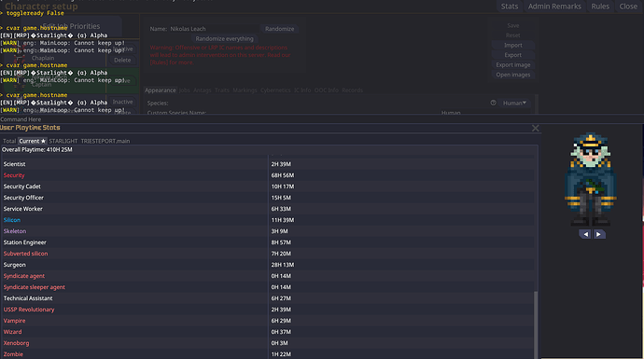Click the 68H 56M Security playtime value
The width and height of the screenshot is (644, 359).
point(283,175)
